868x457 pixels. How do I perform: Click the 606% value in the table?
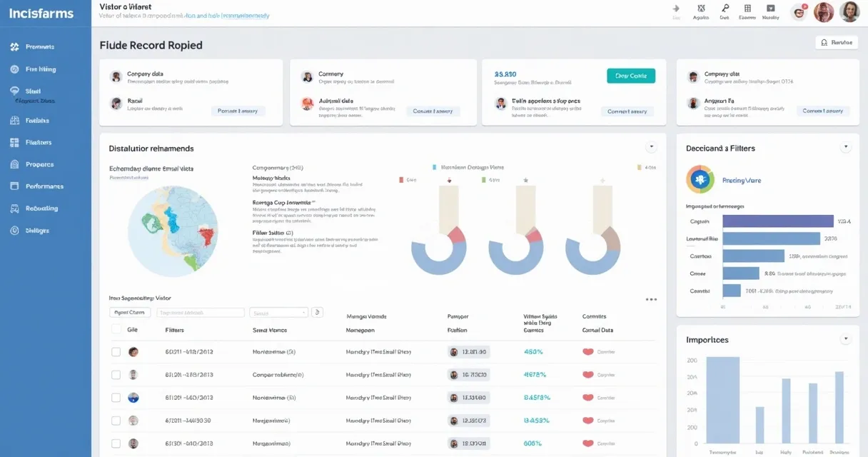(533, 443)
